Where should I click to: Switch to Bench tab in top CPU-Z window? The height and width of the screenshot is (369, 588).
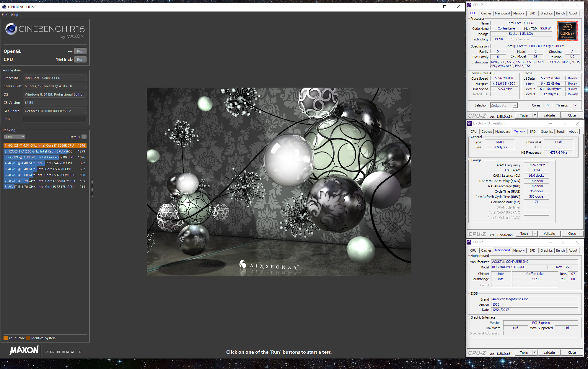pyautogui.click(x=560, y=13)
